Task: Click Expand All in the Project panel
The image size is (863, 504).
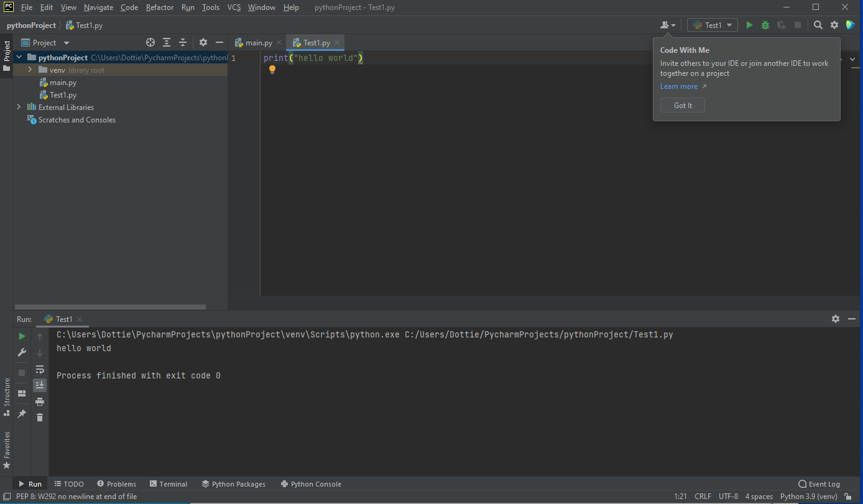Action: (x=167, y=42)
